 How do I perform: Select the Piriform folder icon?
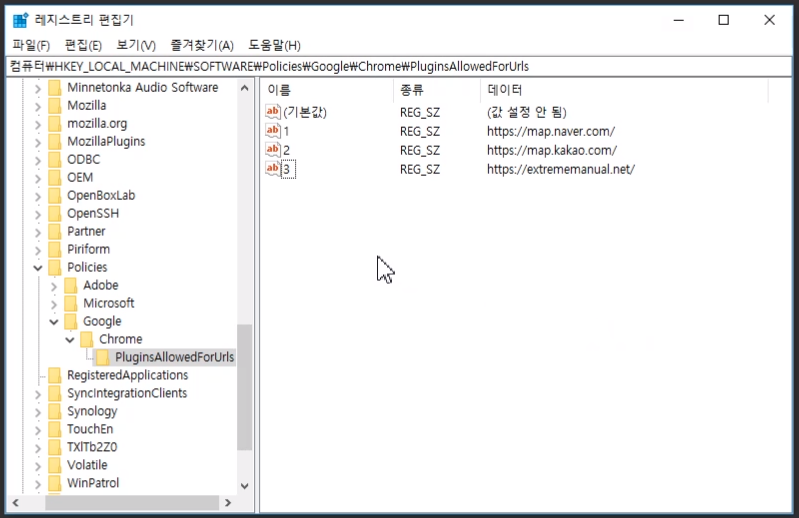55,250
